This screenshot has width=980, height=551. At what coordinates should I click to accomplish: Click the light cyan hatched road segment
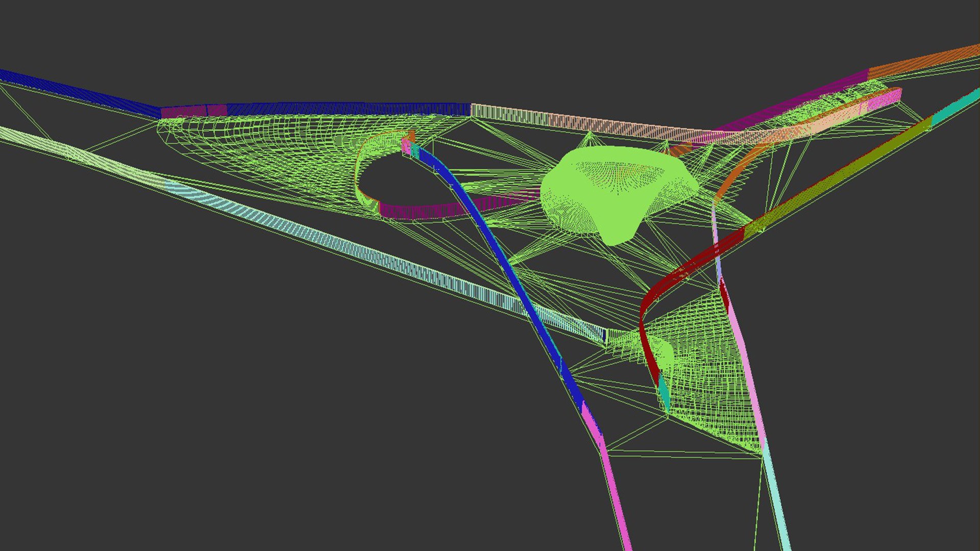[x=357, y=250]
